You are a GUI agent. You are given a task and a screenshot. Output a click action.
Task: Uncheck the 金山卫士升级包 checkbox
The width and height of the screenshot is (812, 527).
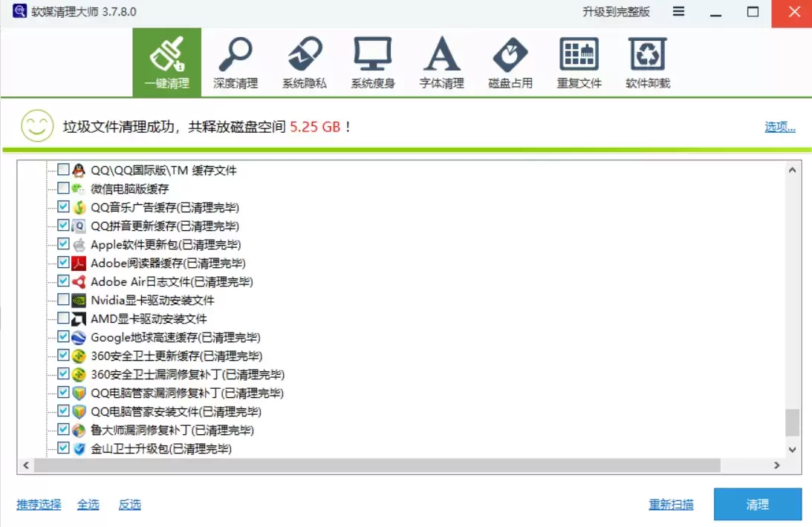tap(63, 448)
